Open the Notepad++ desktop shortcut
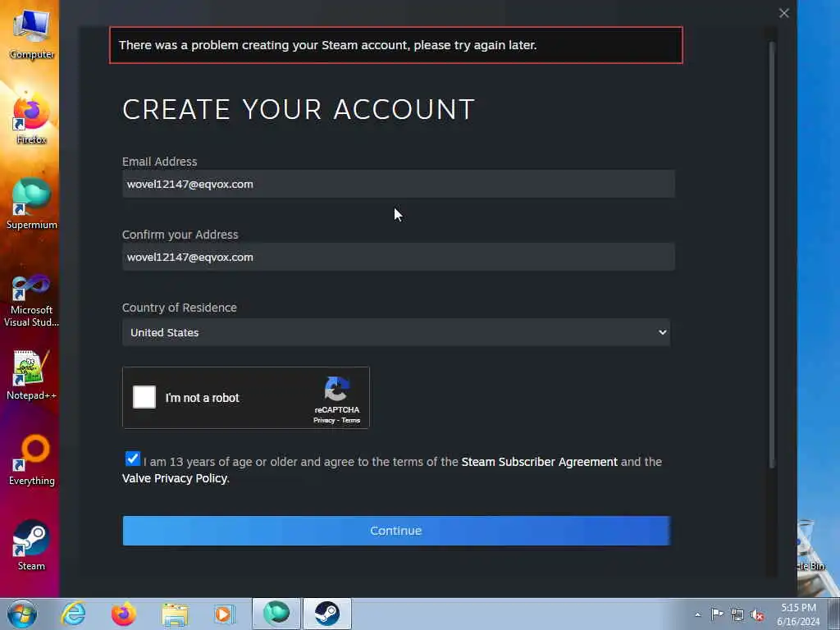This screenshot has width=840, height=630. [31, 374]
